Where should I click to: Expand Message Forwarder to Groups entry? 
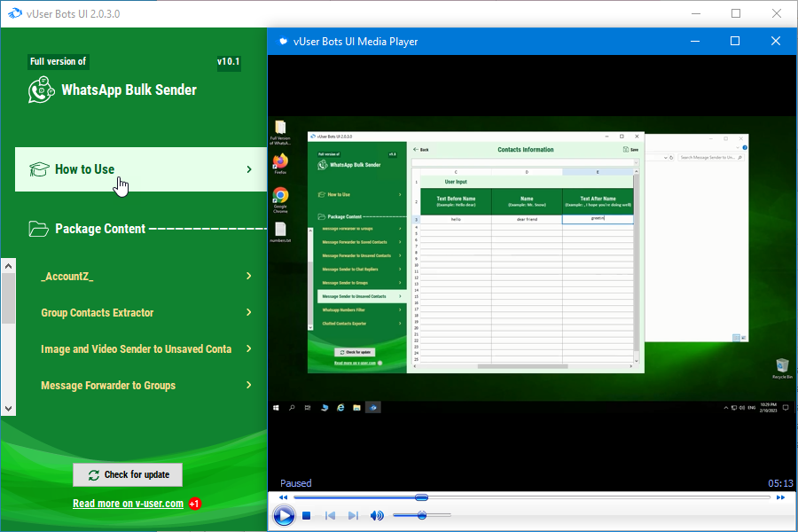tap(146, 386)
